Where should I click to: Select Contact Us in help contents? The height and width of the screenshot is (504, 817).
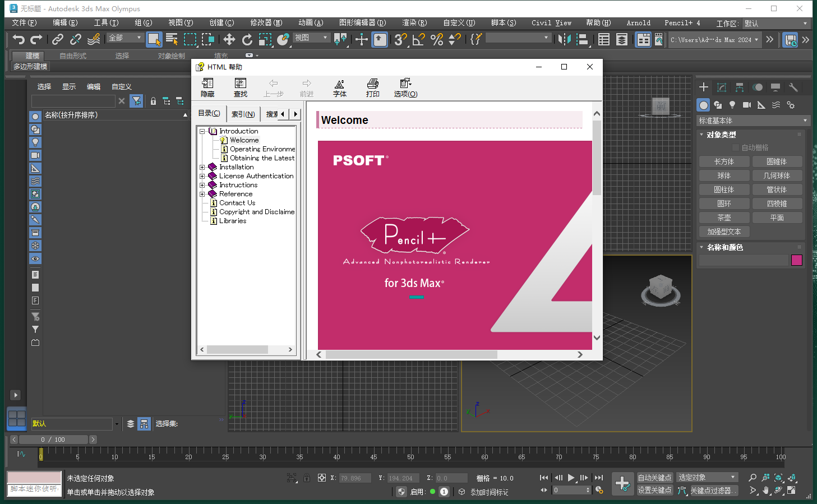237,203
